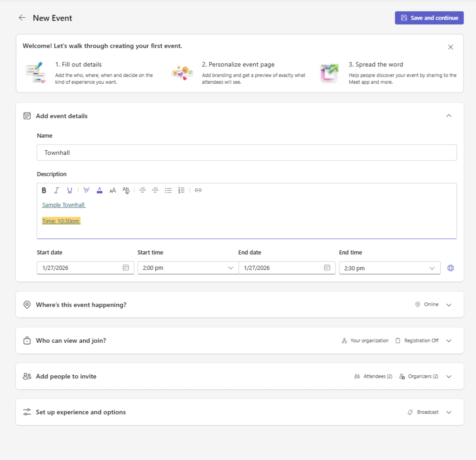Decrease the indent in the description

tap(143, 190)
